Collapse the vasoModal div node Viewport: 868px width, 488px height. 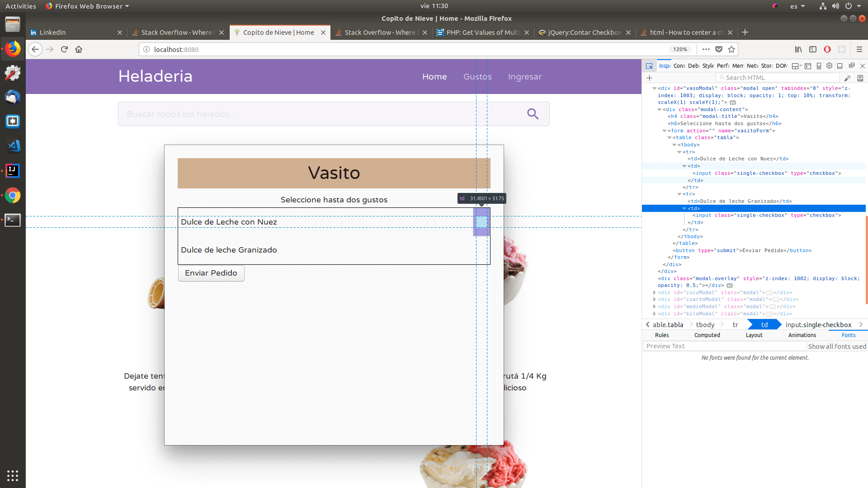point(655,89)
